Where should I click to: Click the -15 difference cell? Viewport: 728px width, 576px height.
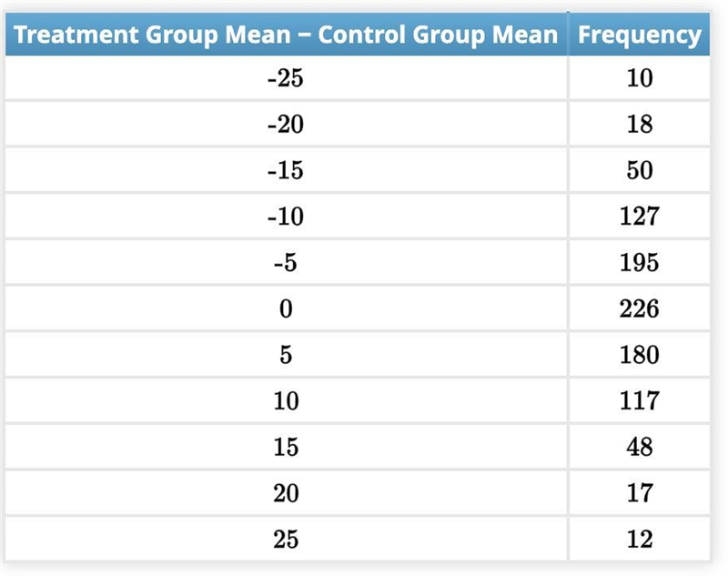[286, 170]
